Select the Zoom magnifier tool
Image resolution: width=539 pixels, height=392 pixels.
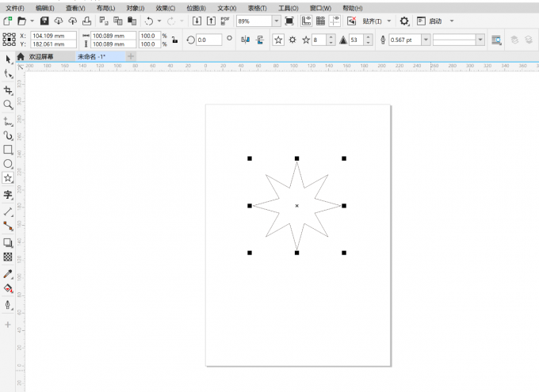(x=8, y=105)
